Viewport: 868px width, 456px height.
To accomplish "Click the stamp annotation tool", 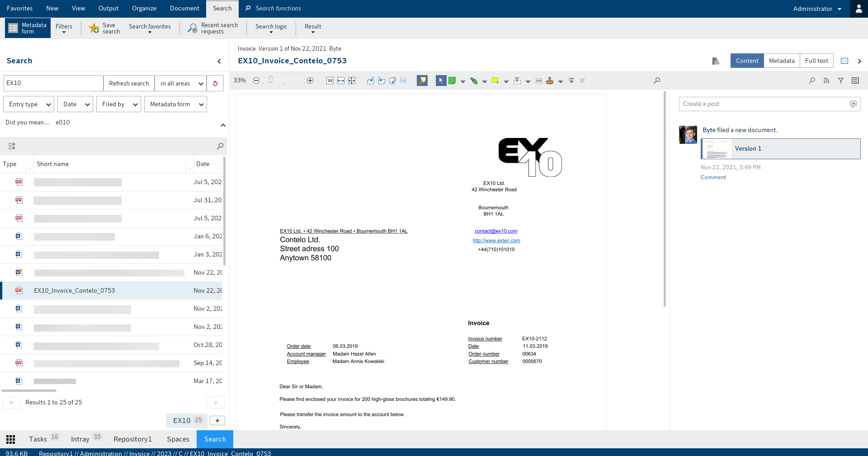I will 550,81.
